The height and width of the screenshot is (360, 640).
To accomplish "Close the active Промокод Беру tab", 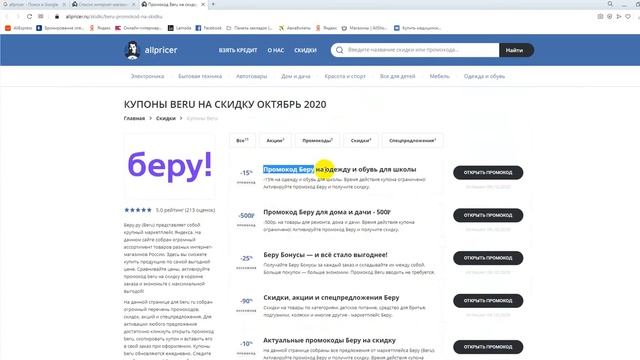I will pos(202,4).
